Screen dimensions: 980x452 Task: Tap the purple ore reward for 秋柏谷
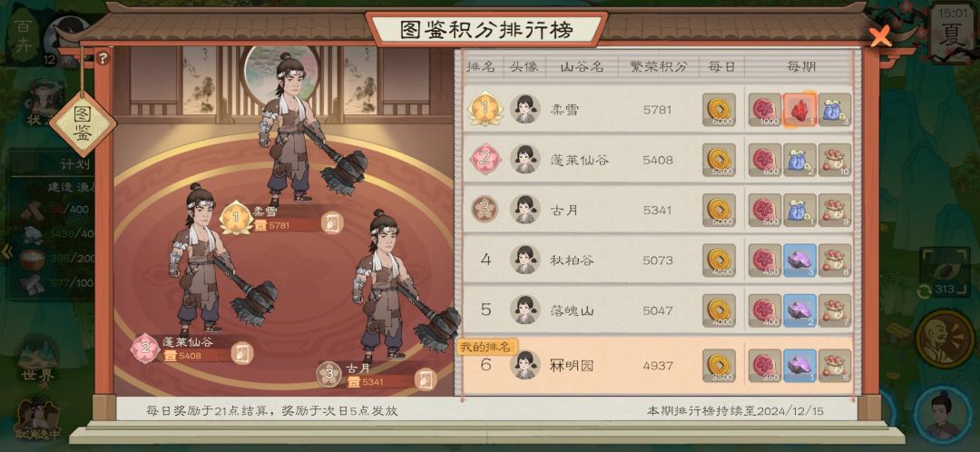pos(799,260)
